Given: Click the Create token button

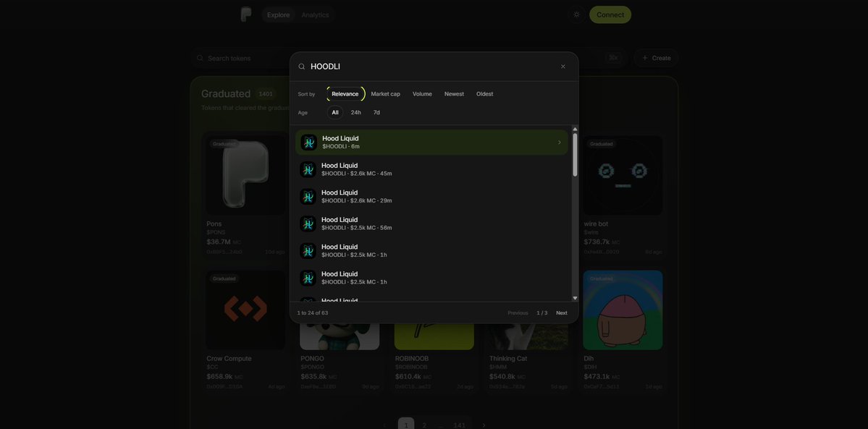Looking at the screenshot, I should (x=656, y=58).
